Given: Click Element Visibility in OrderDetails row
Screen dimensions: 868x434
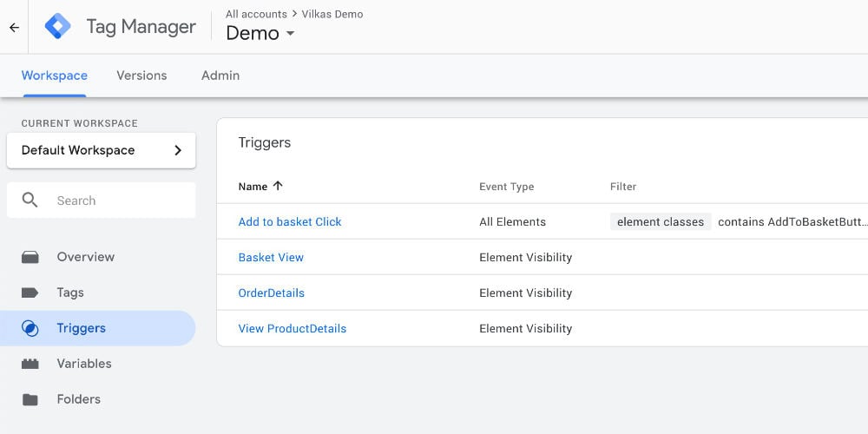Looking at the screenshot, I should [525, 293].
